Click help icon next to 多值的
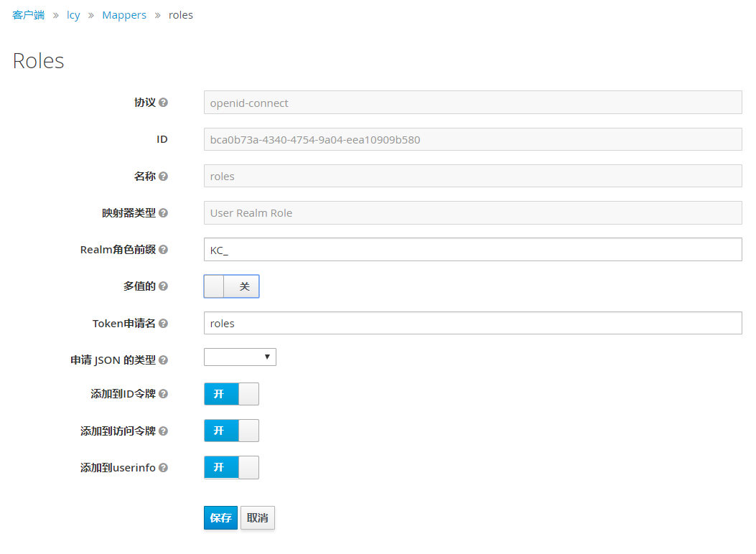 tap(163, 286)
